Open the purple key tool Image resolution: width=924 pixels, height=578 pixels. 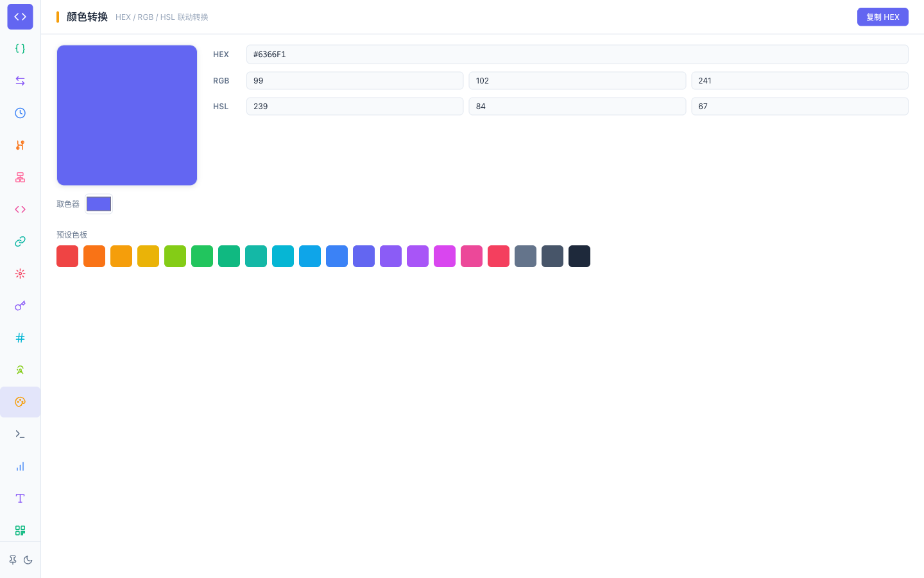pyautogui.click(x=20, y=306)
